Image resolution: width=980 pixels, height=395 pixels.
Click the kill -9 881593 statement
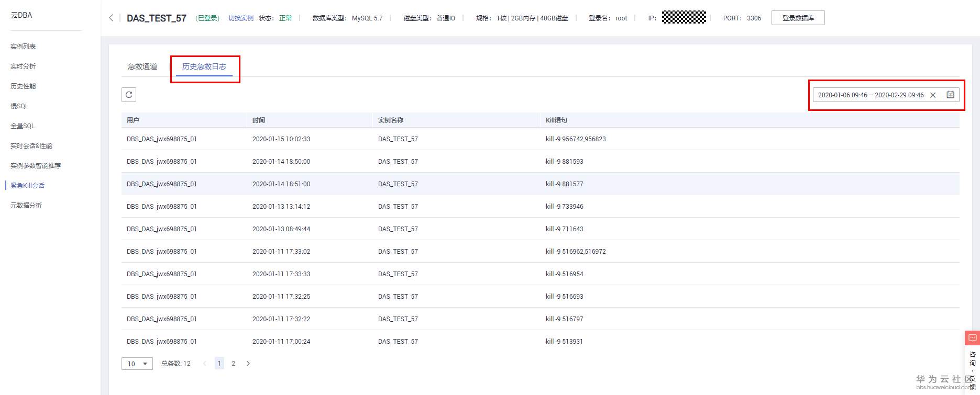click(565, 162)
